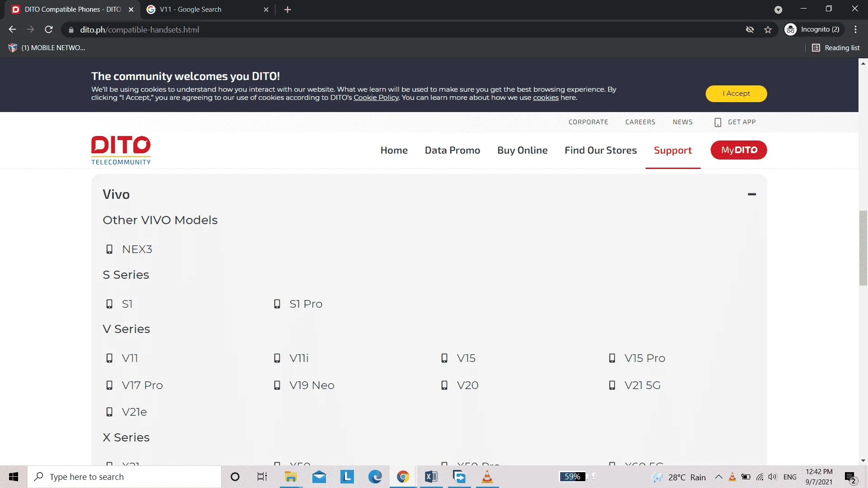This screenshot has height=488, width=868.
Task: Open the notification center icon
Action: tap(850, 477)
